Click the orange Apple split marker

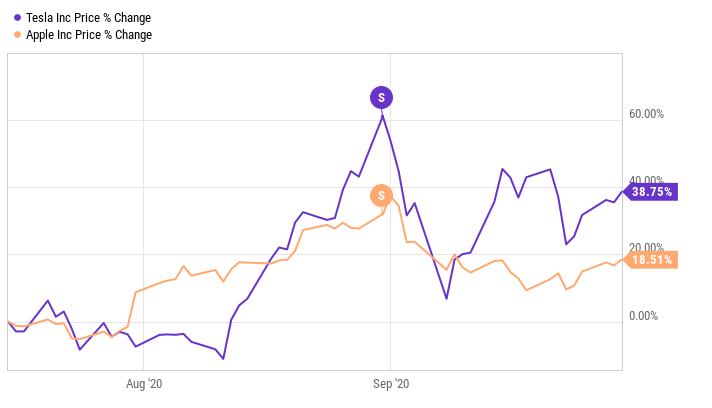coord(381,195)
